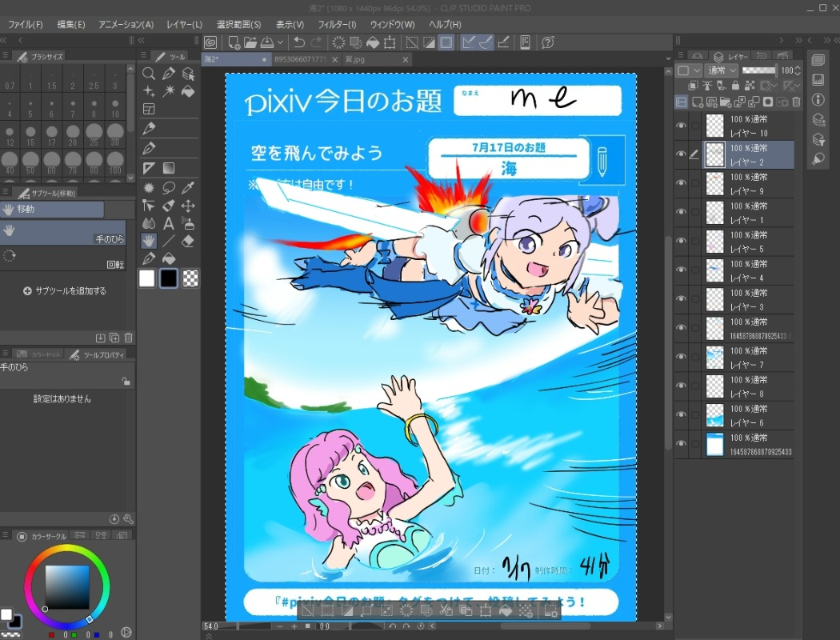Open the 通常 blending mode dropdown
840x640 pixels.
tap(721, 70)
